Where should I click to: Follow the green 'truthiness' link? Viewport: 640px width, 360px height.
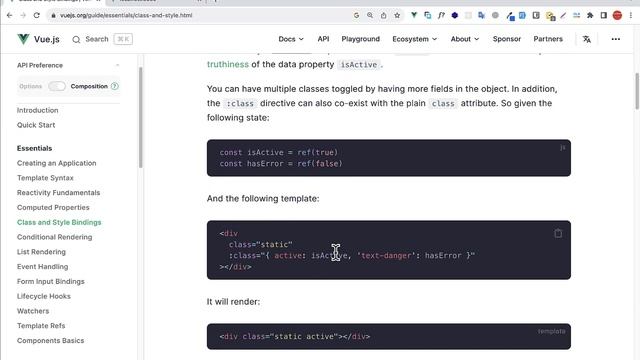[228, 64]
